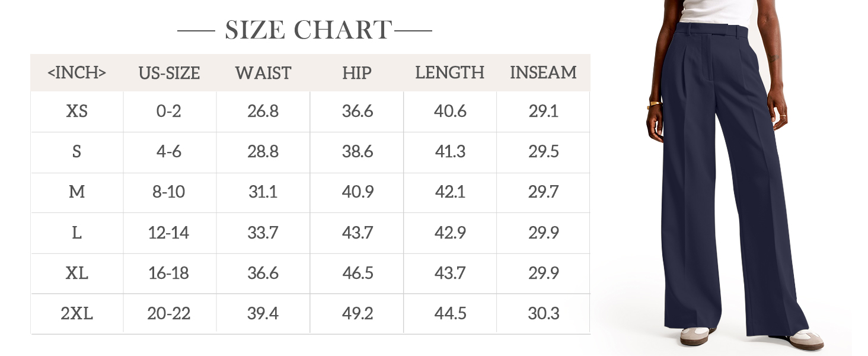This screenshot has width=868, height=356.
Task: Click the HIP column header
Action: (357, 73)
